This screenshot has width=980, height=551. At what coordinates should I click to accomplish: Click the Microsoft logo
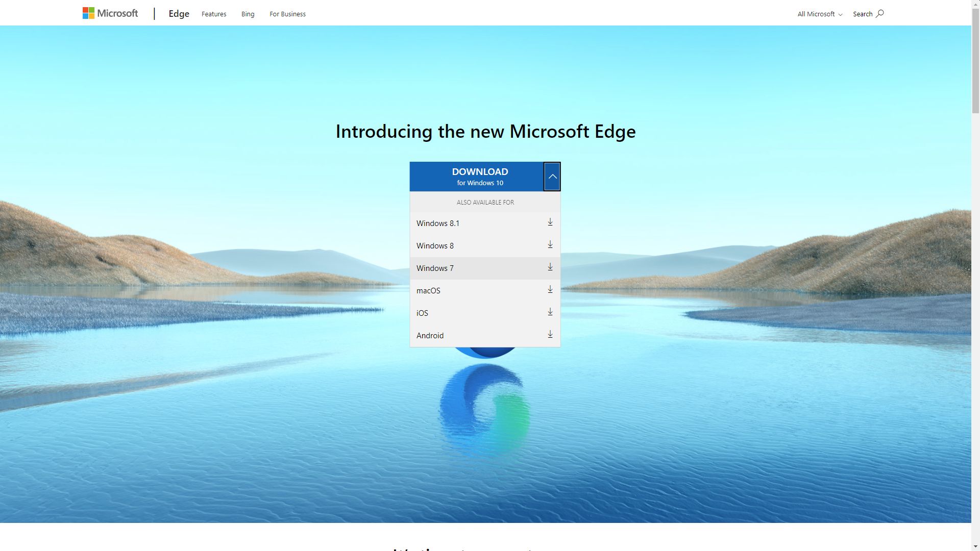click(110, 13)
